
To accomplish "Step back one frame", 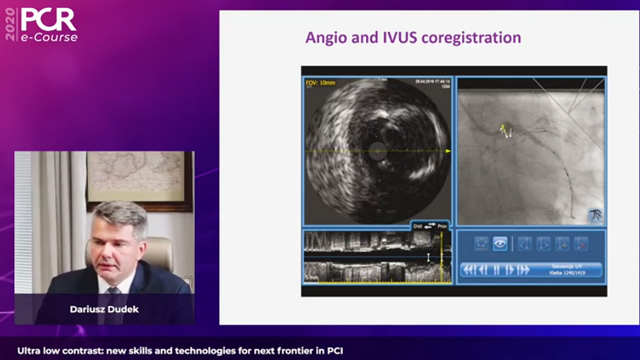I will pos(483,270).
